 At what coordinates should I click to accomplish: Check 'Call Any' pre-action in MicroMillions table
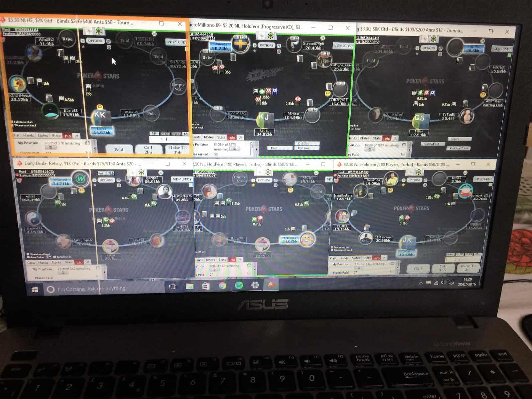pyautogui.click(x=306, y=148)
